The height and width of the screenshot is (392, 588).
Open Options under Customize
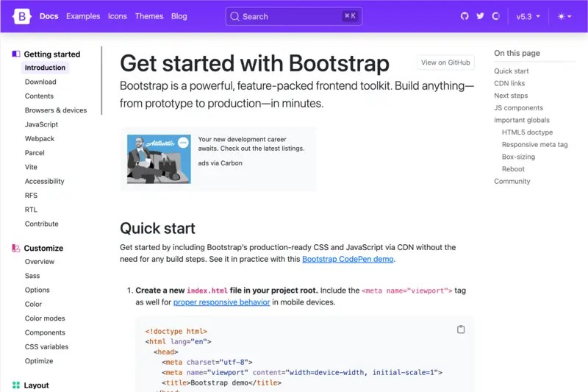[37, 290]
